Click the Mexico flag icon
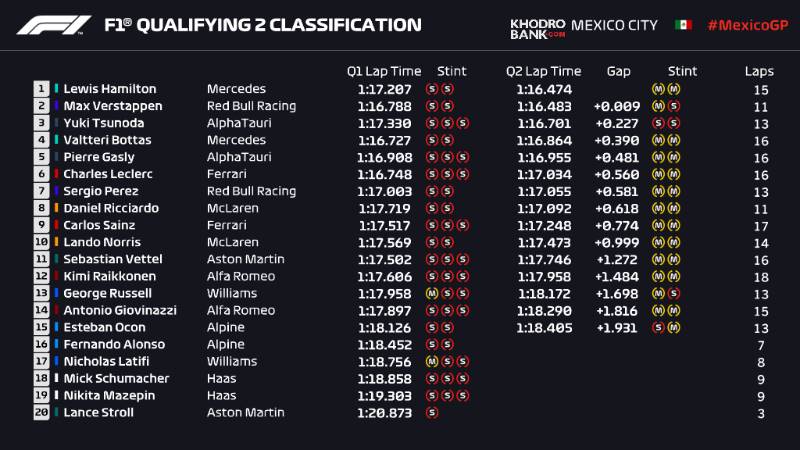800x450 pixels. [x=683, y=25]
